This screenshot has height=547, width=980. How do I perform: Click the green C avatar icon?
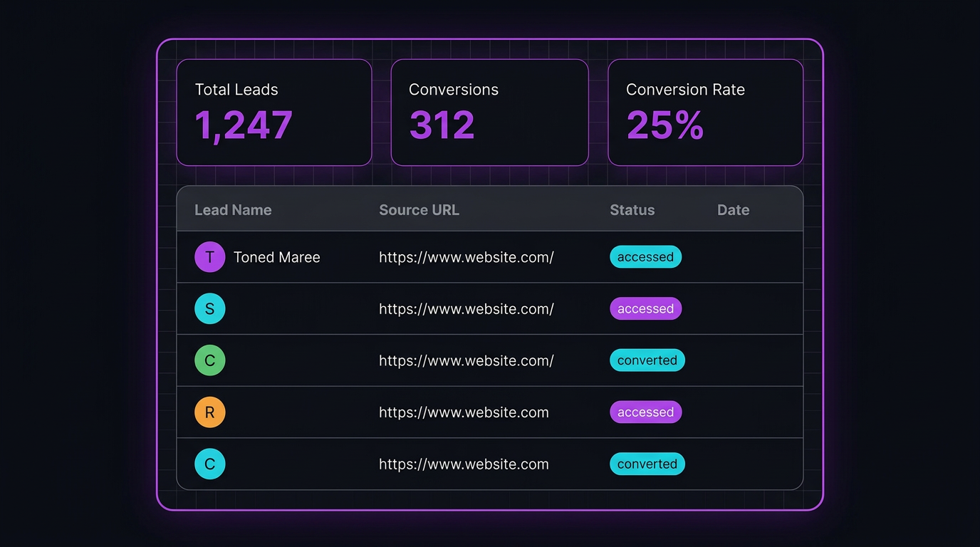(x=209, y=360)
